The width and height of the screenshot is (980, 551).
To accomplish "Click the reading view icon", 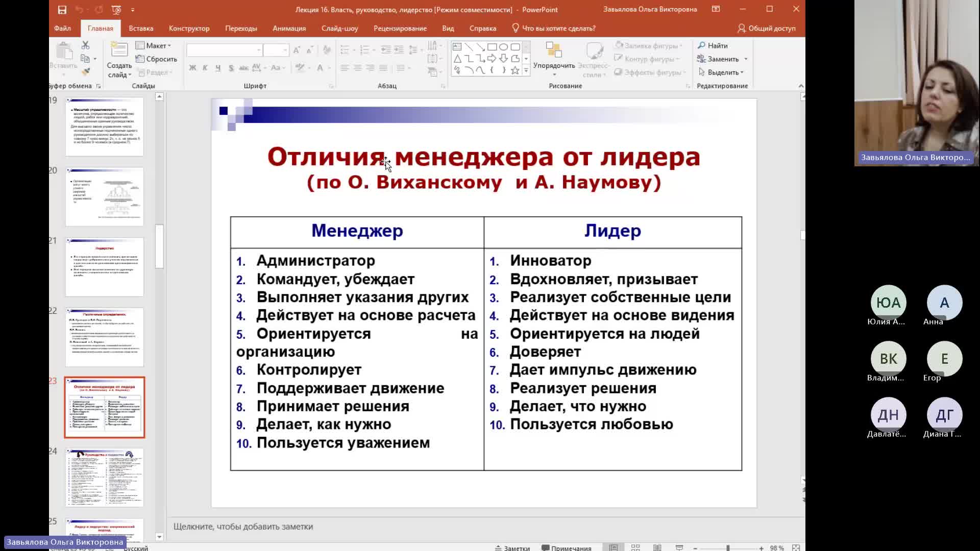I will click(x=657, y=547).
